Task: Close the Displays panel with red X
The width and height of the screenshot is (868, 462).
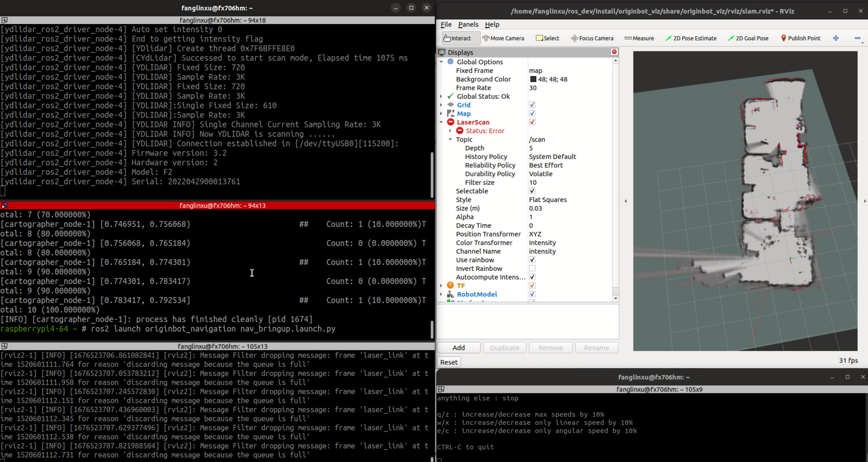Action: (614, 52)
